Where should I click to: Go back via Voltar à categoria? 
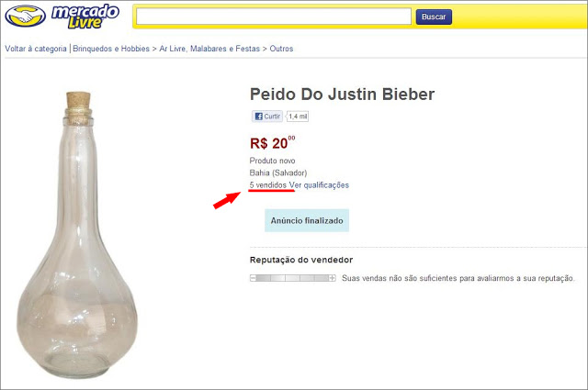[36, 49]
